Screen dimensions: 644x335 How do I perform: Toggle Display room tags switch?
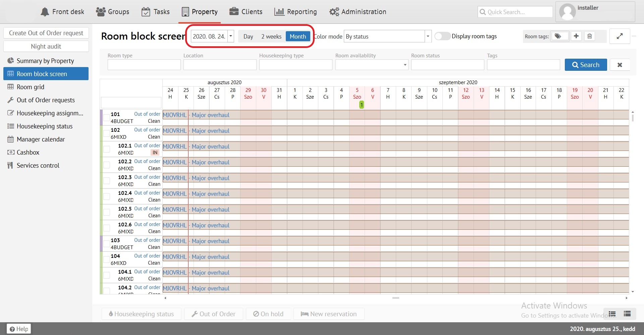pos(442,36)
